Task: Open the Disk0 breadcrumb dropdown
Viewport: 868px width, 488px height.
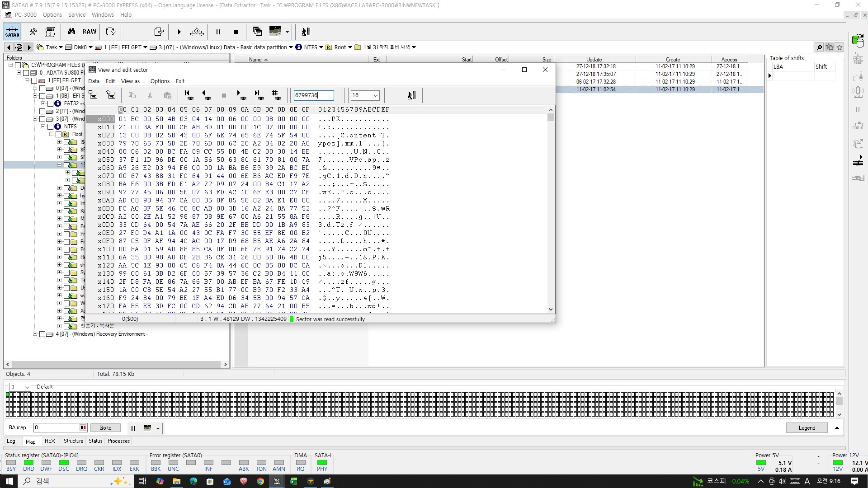Action: (x=90, y=47)
